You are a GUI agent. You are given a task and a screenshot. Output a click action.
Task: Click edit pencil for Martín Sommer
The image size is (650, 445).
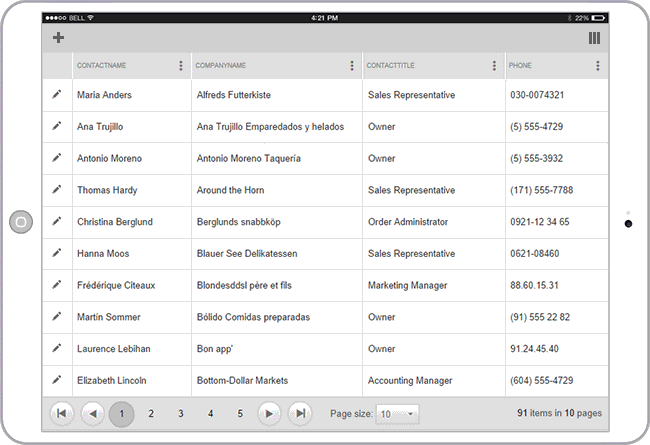tap(57, 317)
